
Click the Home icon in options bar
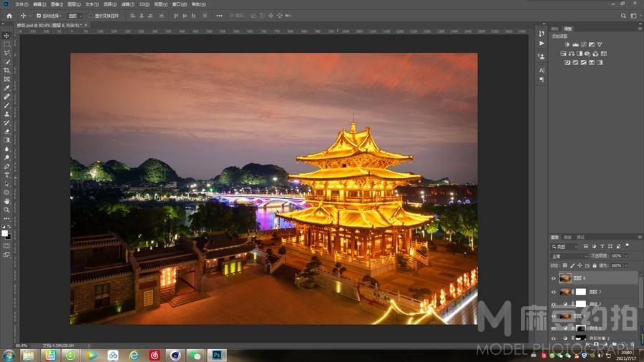[9, 16]
